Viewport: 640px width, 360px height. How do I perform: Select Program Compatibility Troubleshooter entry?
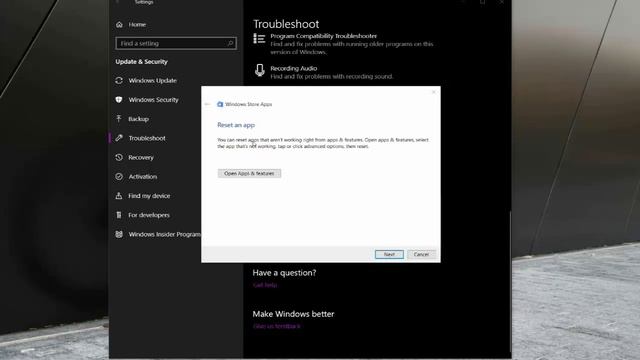[343, 44]
